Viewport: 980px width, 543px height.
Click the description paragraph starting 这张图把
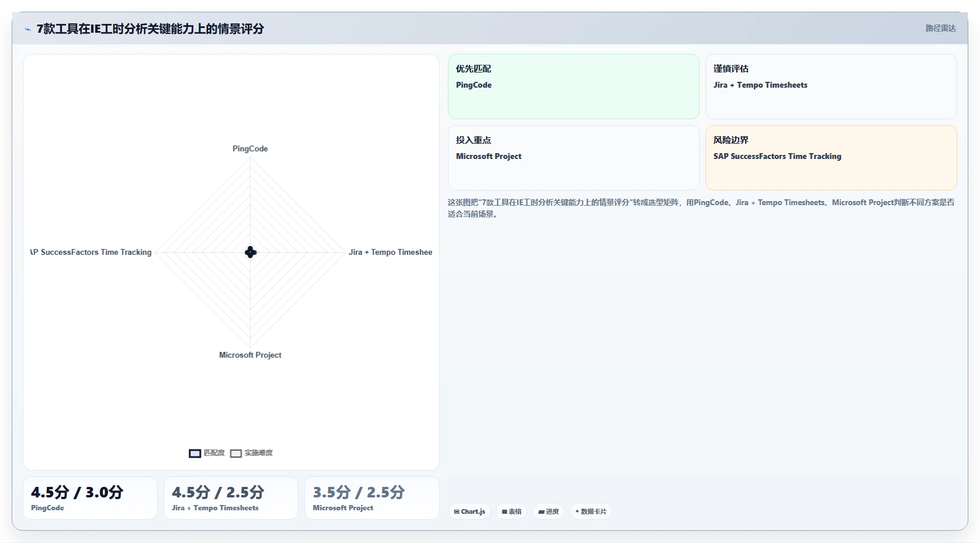coord(701,208)
